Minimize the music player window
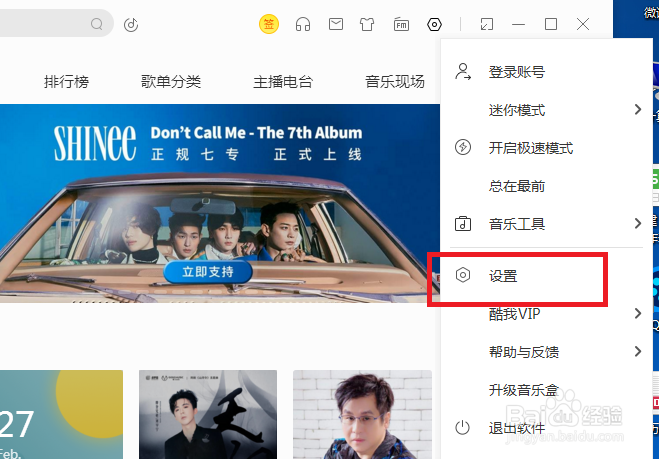 518,24
